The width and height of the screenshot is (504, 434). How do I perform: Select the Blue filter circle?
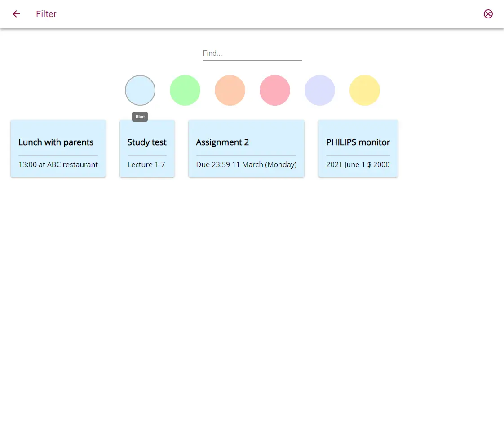pyautogui.click(x=140, y=90)
